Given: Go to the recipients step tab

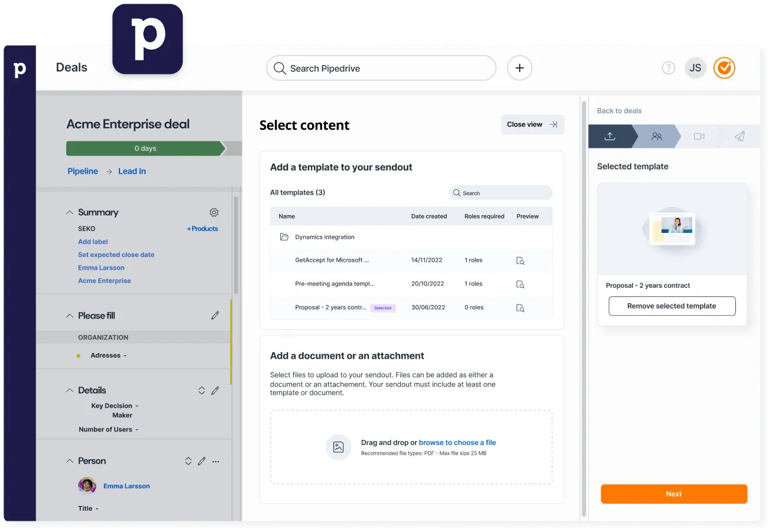Looking at the screenshot, I should [656, 137].
